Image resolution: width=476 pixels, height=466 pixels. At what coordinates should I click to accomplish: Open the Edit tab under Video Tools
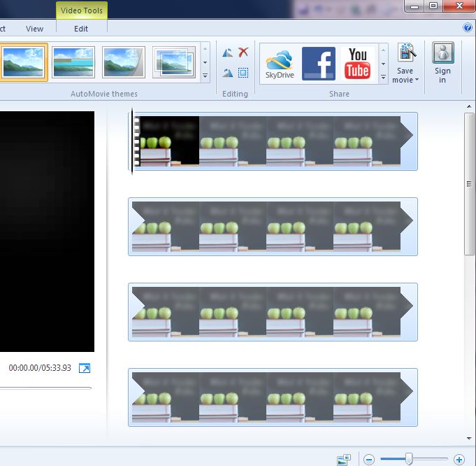point(81,29)
